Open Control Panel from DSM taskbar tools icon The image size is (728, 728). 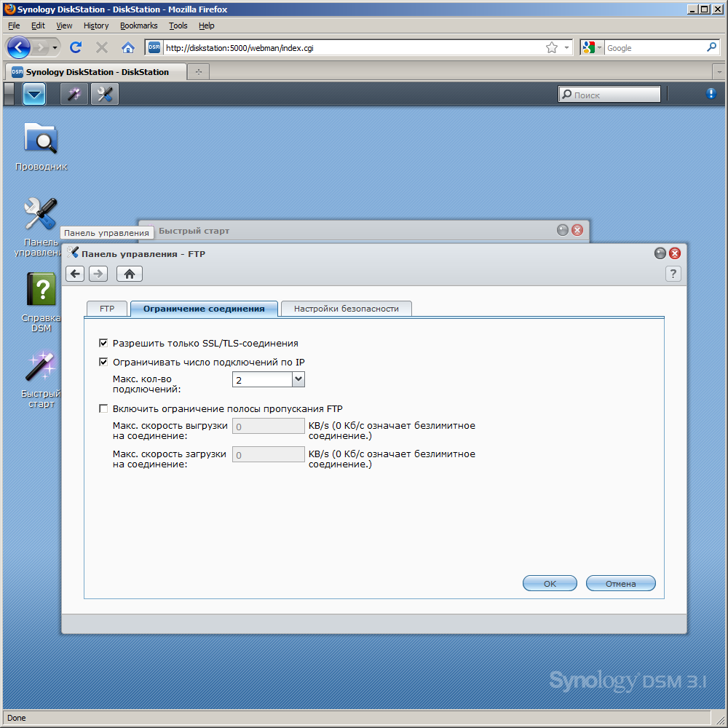pyautogui.click(x=104, y=94)
